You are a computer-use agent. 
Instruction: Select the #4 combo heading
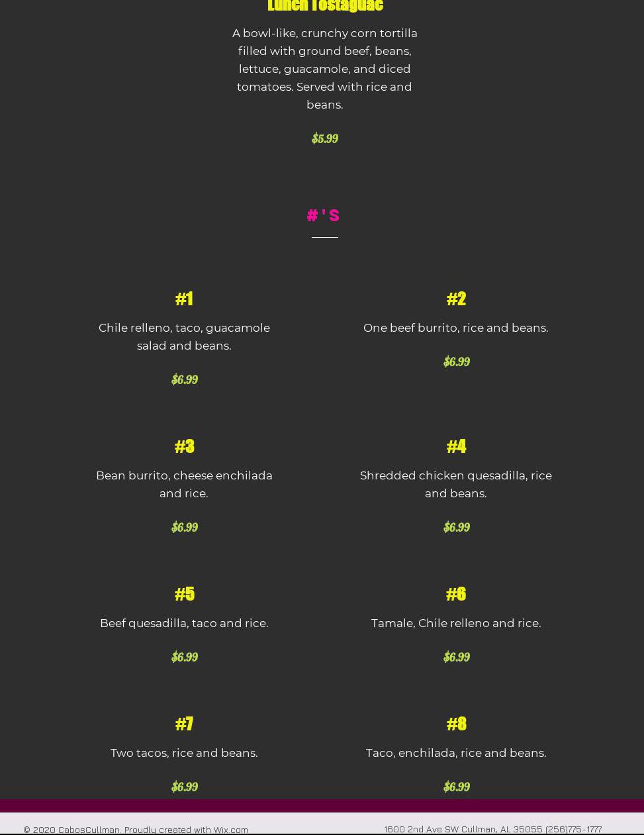click(x=456, y=446)
